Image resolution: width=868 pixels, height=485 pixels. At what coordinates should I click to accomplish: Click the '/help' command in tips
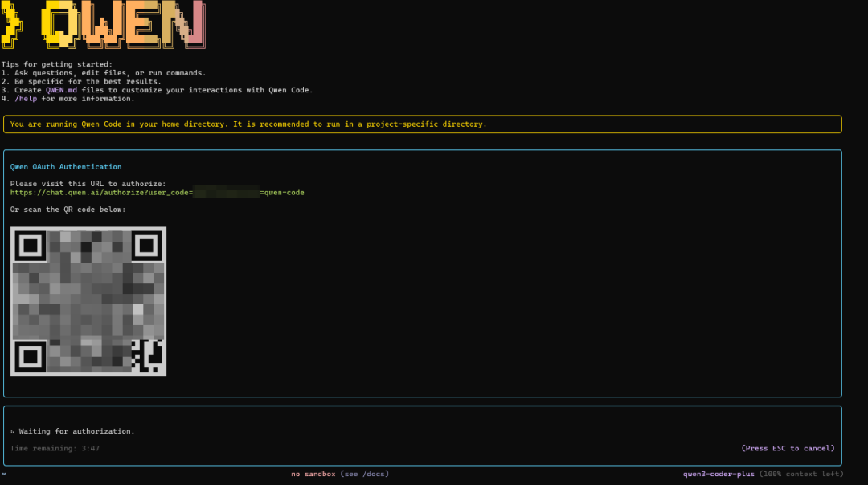coord(26,99)
